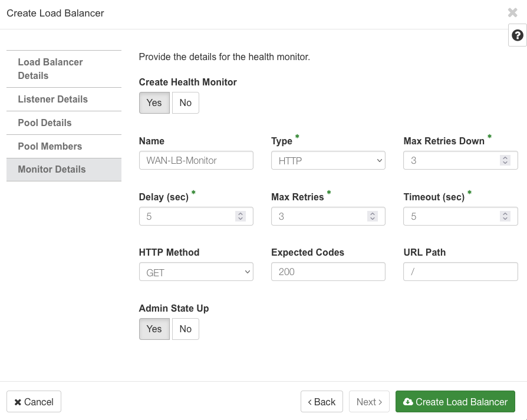Switch to the Pool Members step

pos(50,146)
